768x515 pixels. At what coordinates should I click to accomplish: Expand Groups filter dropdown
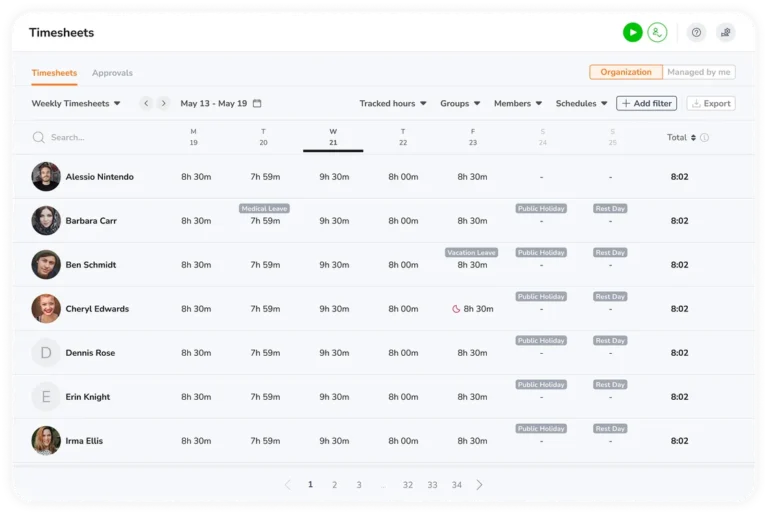click(460, 103)
